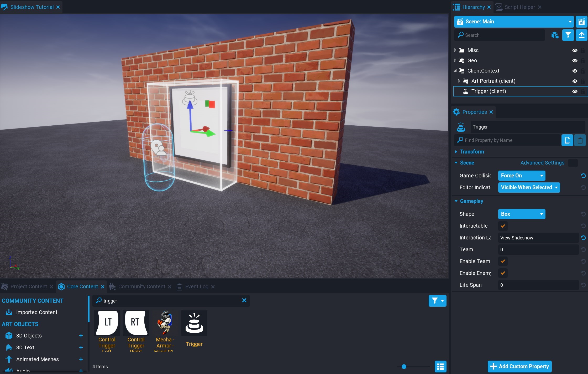
Task: Click the plus next to 3D Objects
Action: pos(81,336)
